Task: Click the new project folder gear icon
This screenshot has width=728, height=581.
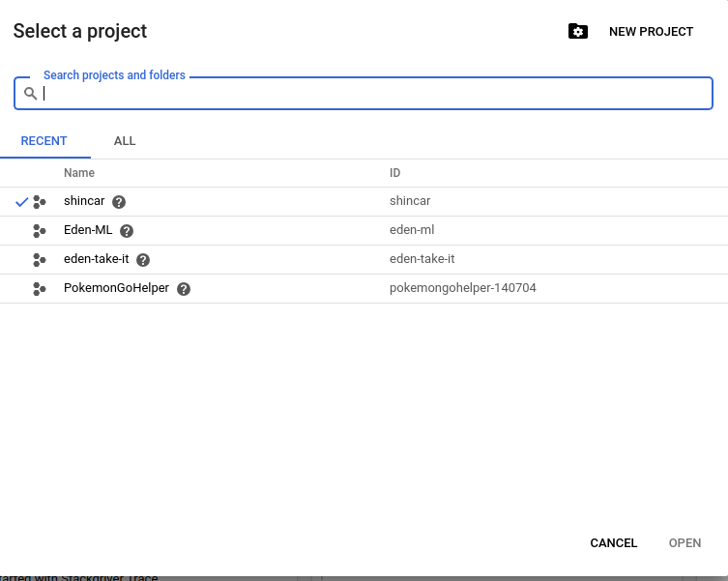Action: (577, 32)
